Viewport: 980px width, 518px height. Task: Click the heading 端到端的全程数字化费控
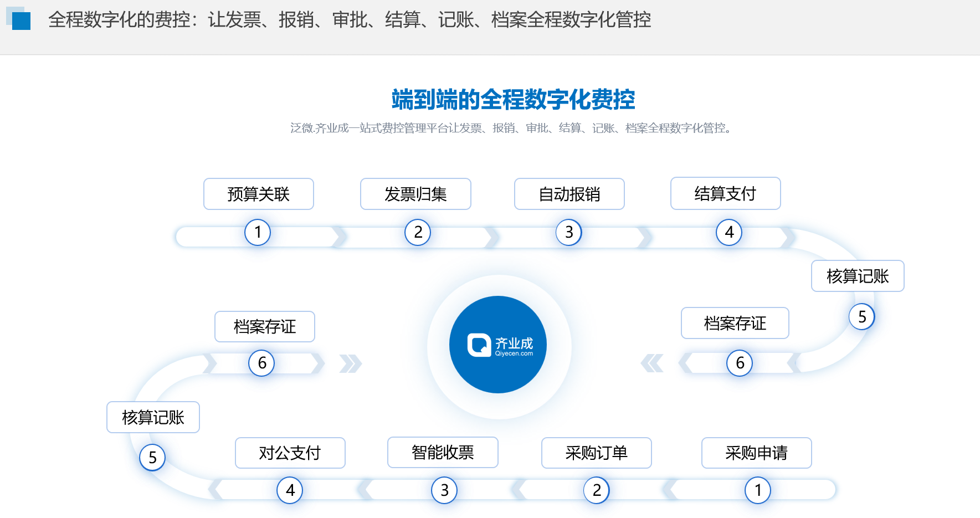513,100
